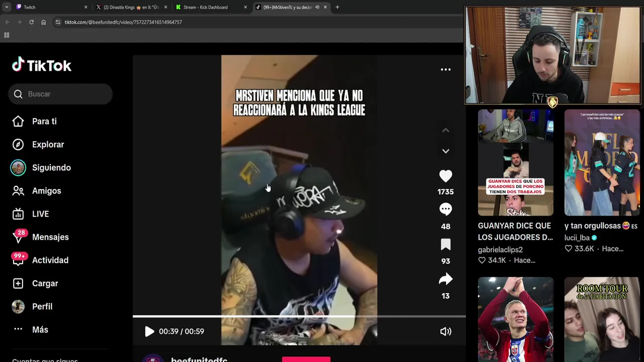Click the LIVE television icon
This screenshot has height=362, width=644.
point(18,214)
